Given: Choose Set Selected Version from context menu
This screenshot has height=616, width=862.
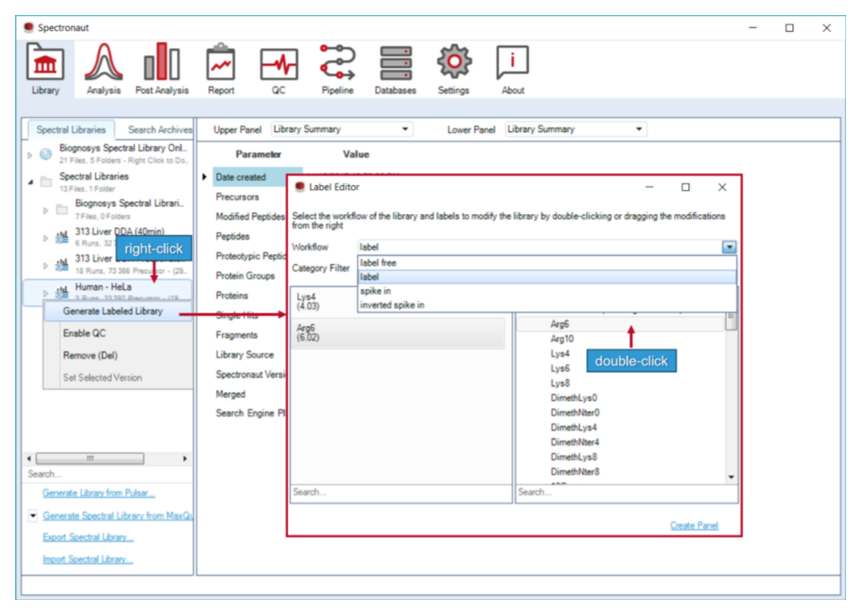Looking at the screenshot, I should [118, 377].
